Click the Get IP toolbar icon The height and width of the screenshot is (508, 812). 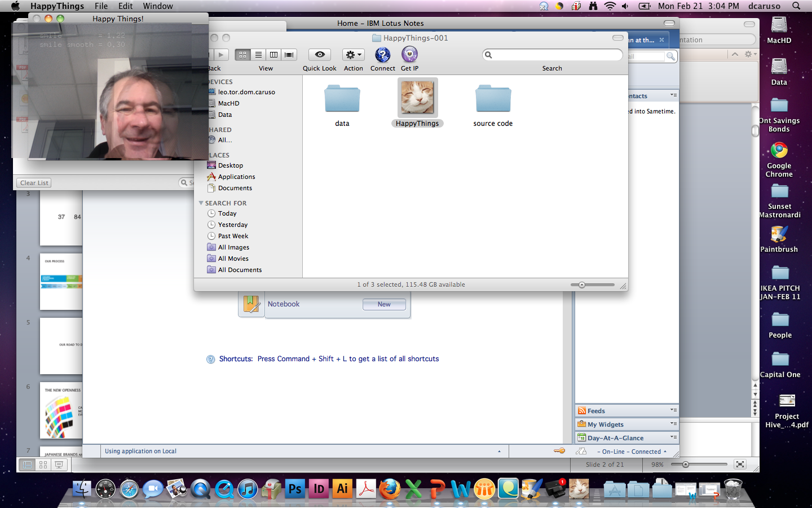click(x=409, y=55)
